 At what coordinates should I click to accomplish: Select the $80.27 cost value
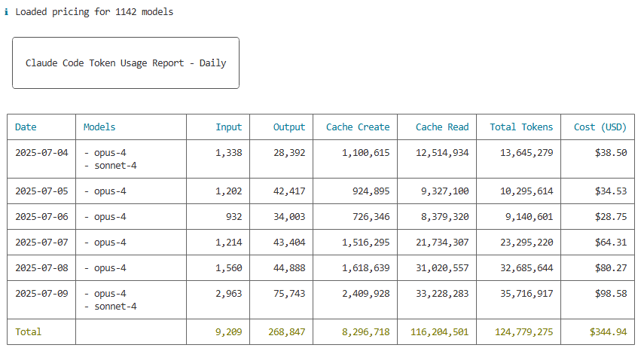point(610,268)
